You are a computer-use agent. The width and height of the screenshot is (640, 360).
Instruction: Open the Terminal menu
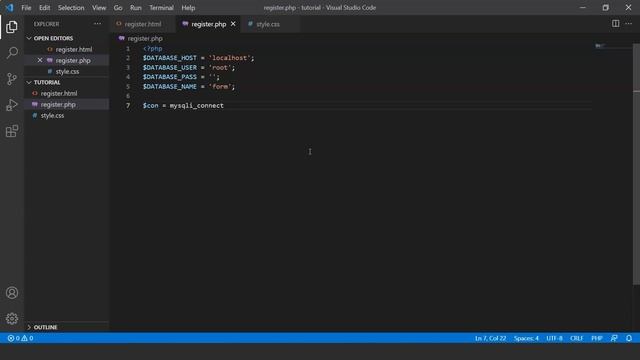click(x=161, y=8)
